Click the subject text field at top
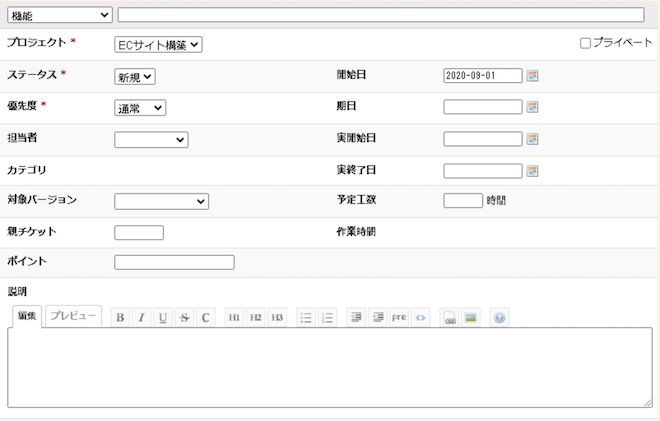 point(381,15)
